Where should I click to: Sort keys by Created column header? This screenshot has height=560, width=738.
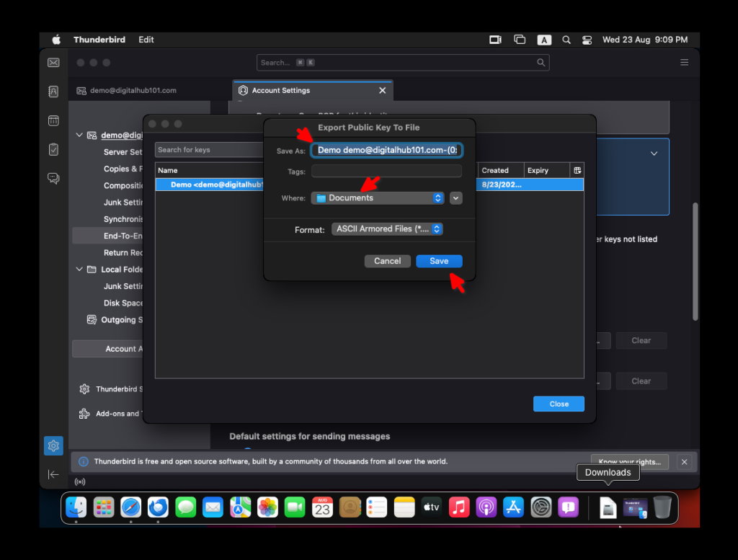click(500, 170)
